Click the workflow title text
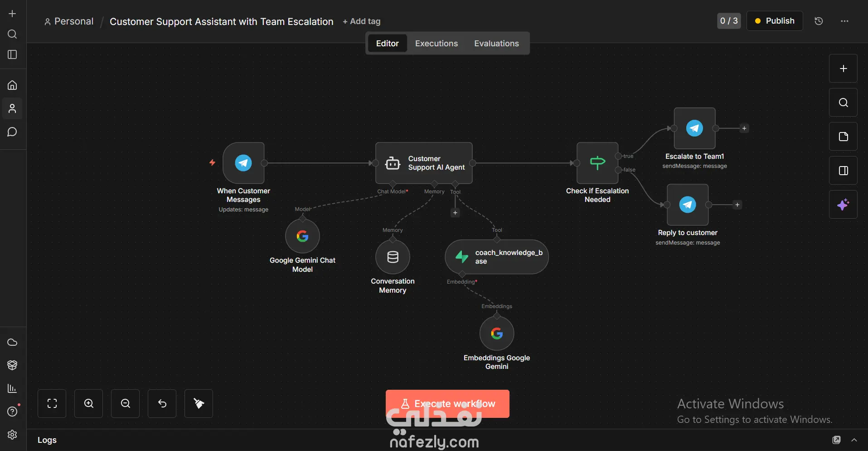 point(221,21)
